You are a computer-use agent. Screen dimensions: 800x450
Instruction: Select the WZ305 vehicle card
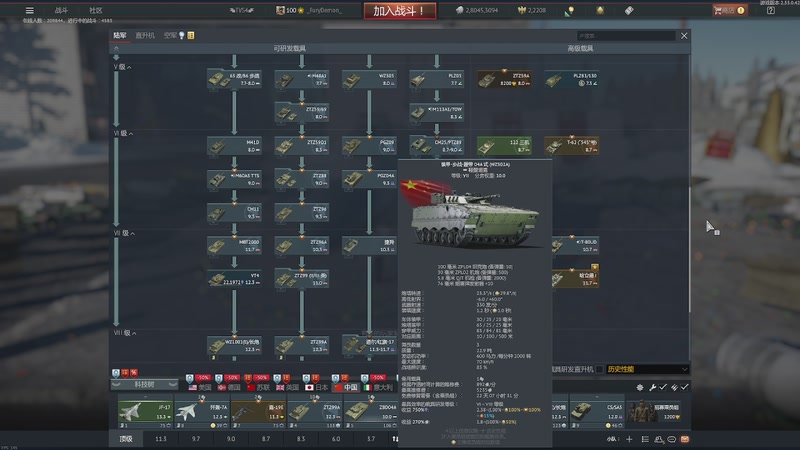point(369,79)
